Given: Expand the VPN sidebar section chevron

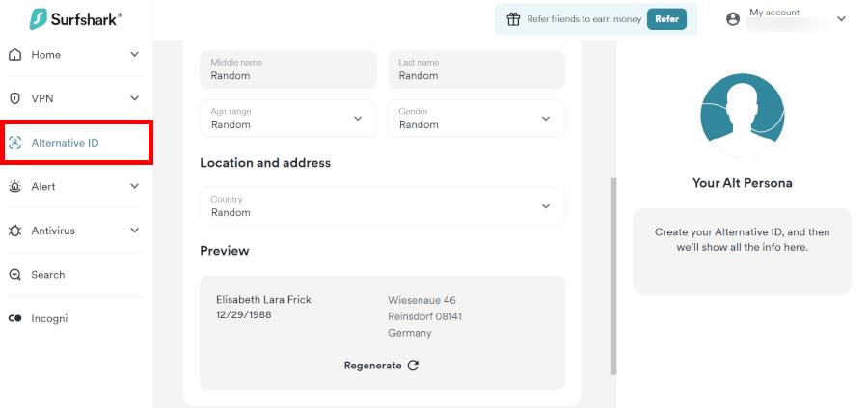Looking at the screenshot, I should click(135, 98).
